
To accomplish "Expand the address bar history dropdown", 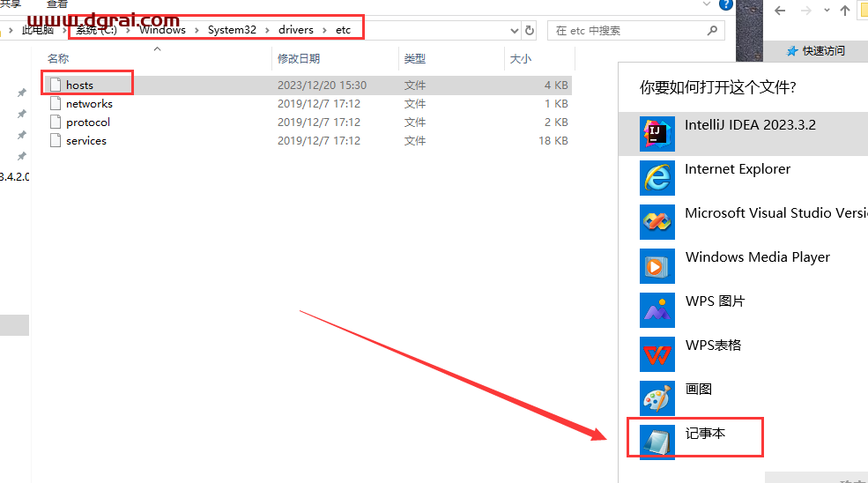I will point(515,30).
